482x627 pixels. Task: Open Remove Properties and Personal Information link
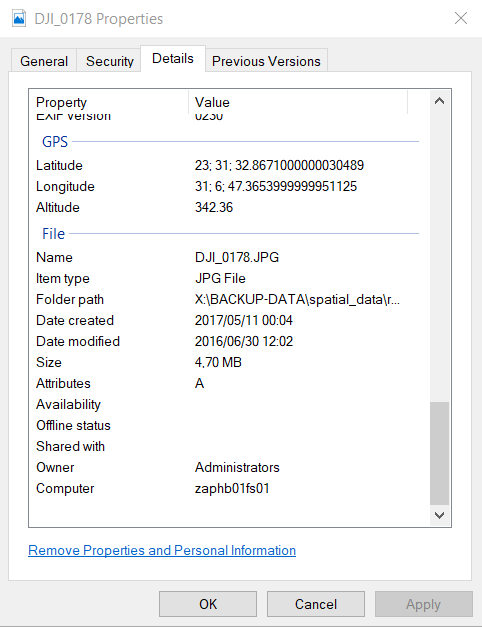click(x=162, y=550)
